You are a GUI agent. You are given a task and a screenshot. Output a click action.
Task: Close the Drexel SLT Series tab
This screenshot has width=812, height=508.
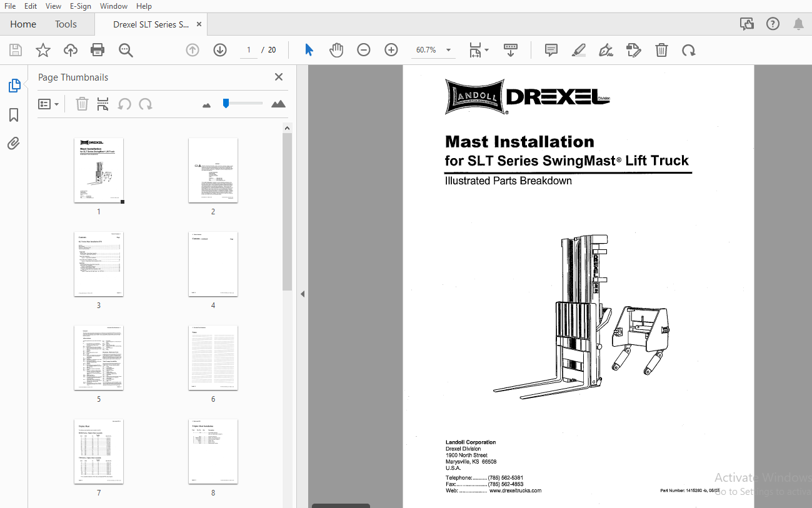(x=199, y=24)
